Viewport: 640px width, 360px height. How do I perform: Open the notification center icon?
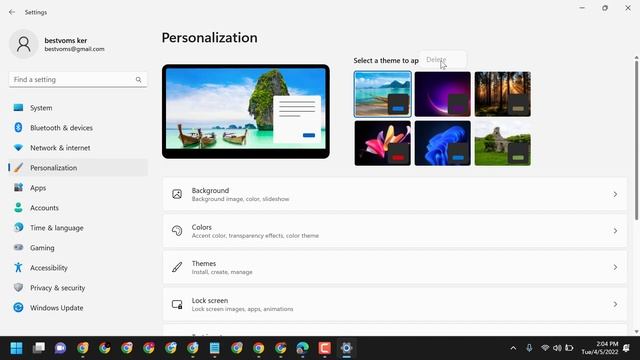click(x=626, y=348)
